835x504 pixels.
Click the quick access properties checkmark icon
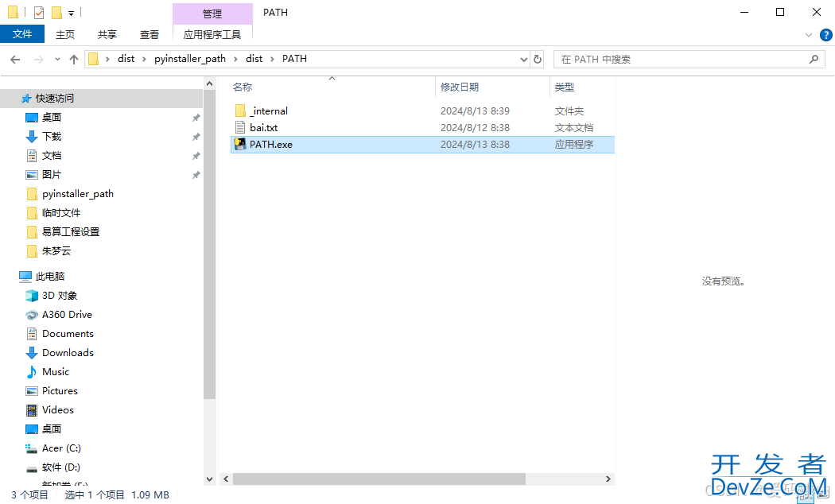[x=38, y=12]
